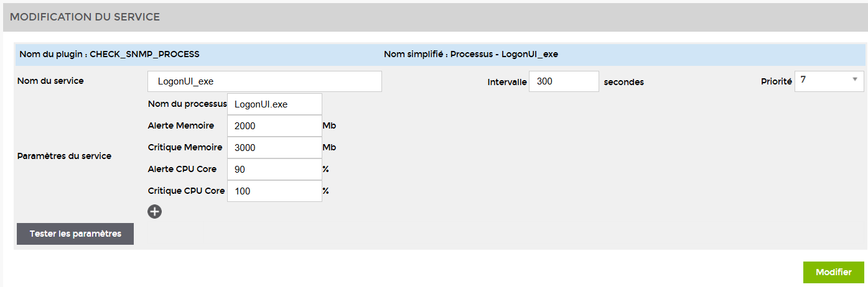This screenshot has width=868, height=287.
Task: Click the Nom du service label
Action: tap(50, 81)
